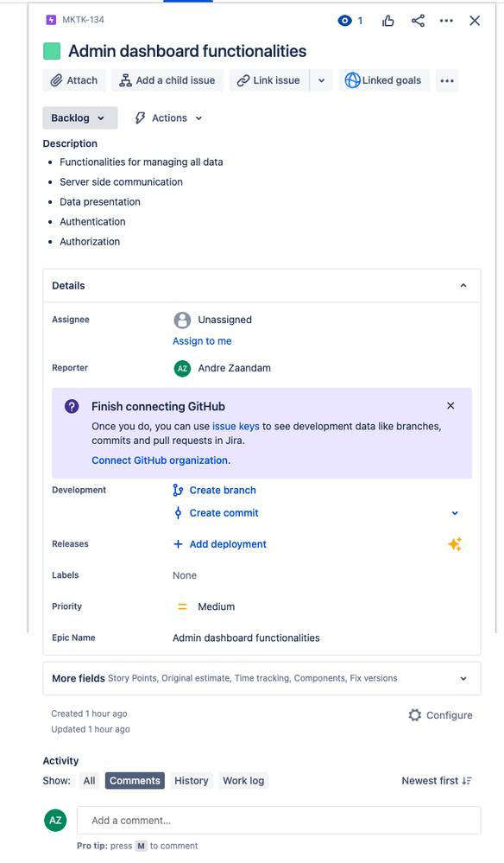This screenshot has width=504, height=863.
Task: Switch to the History tab
Action: 192,781
